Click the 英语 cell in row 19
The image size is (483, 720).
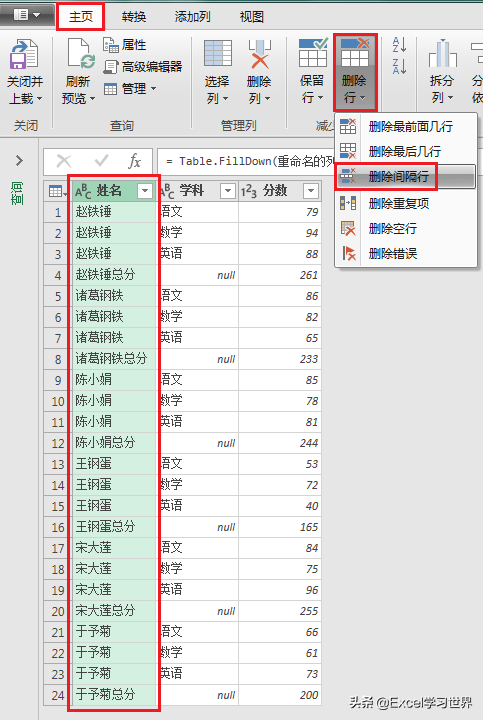coord(198,590)
